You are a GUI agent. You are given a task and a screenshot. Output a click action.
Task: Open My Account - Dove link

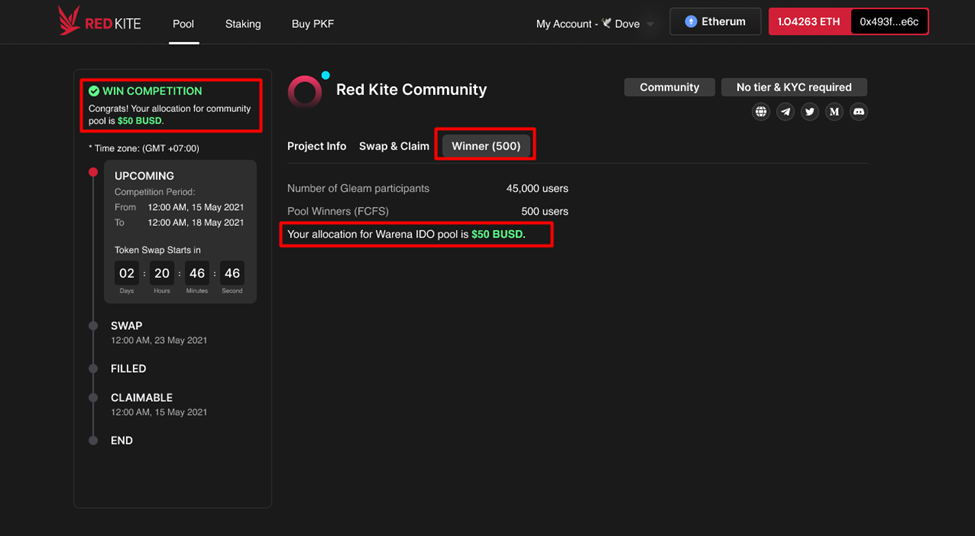click(x=588, y=24)
